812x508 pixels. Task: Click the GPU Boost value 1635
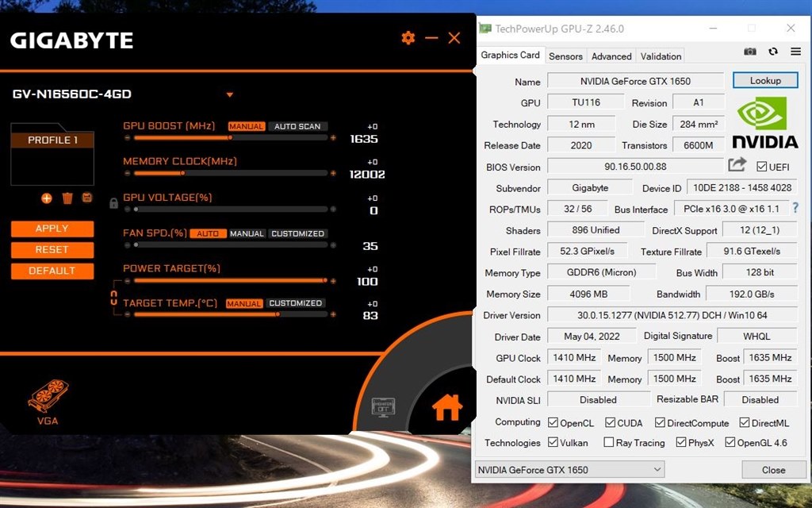[363, 139]
